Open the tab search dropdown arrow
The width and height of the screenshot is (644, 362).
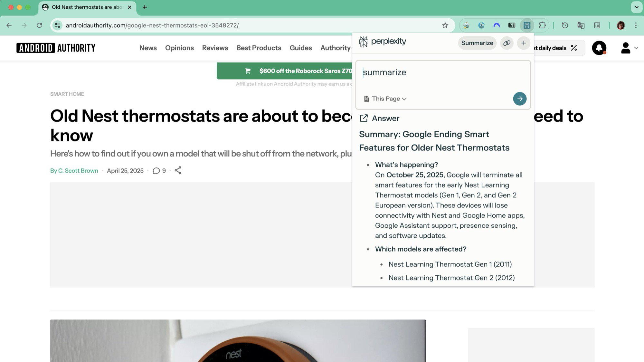pos(636,7)
